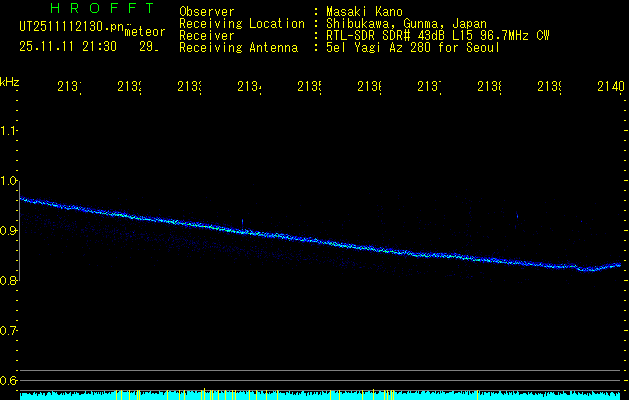Click the kHz axis unit label
Viewport: 629px width, 400px height.
coord(9,82)
